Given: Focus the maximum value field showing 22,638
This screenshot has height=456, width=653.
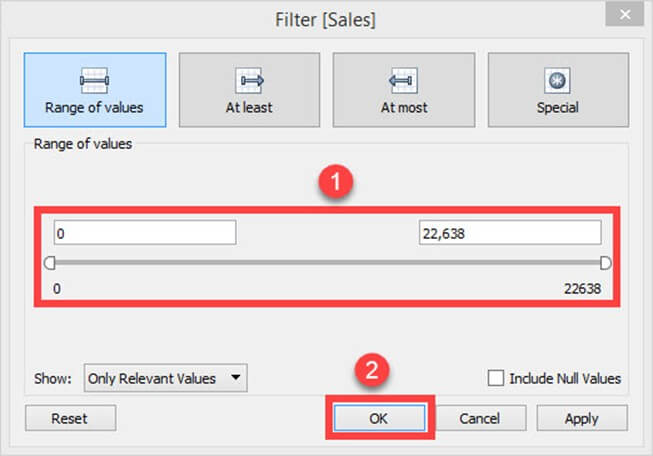Looking at the screenshot, I should 509,233.
